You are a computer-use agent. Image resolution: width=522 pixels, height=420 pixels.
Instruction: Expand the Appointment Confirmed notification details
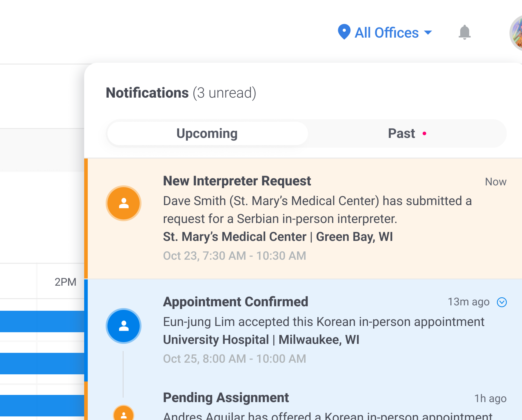502,302
